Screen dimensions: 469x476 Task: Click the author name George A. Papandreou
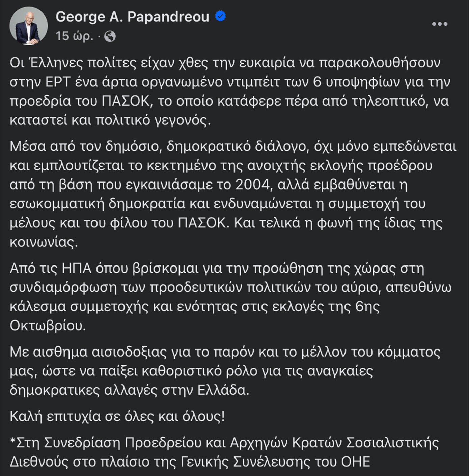132,17
